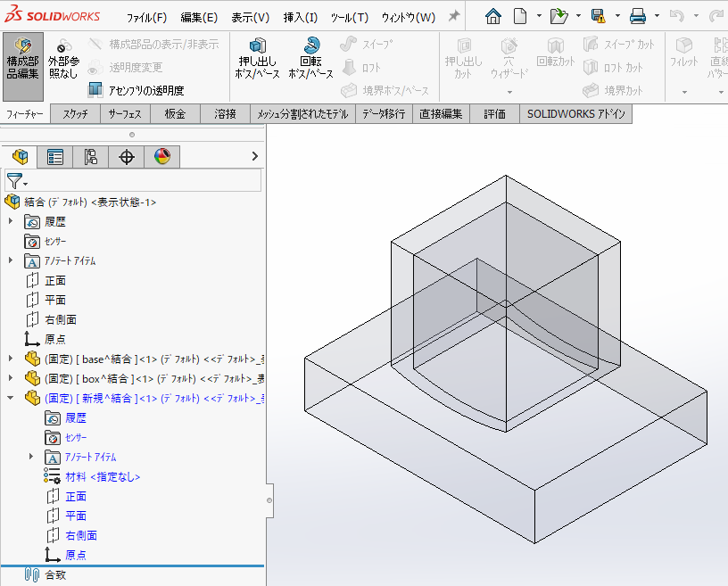Open the Print dropdown arrow
The height and width of the screenshot is (586, 728).
coord(657,16)
